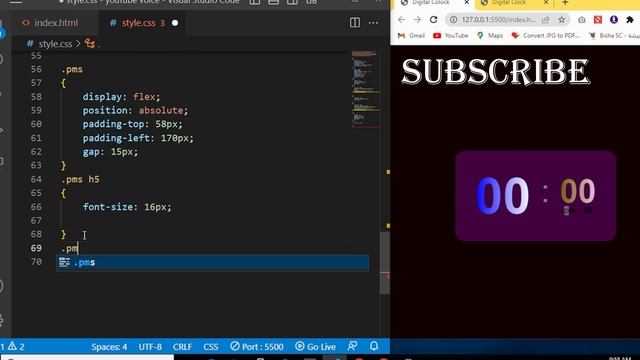Click the SUBSCRIBE heading on the web page
This screenshot has height=360, width=640.
[496, 71]
